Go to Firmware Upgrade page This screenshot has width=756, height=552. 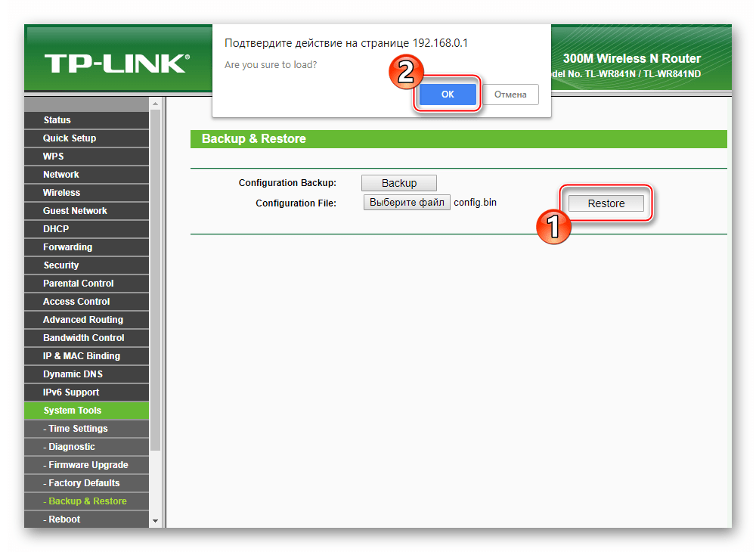click(x=86, y=465)
